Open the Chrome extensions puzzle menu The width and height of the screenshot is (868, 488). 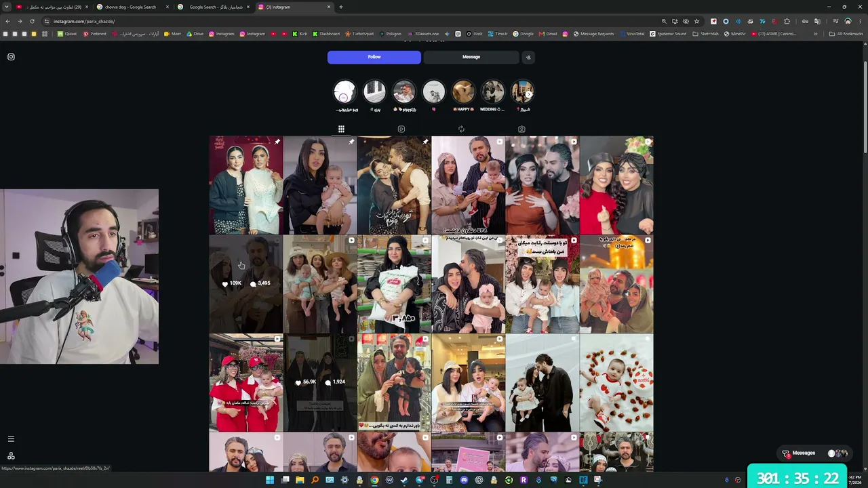pyautogui.click(x=787, y=21)
